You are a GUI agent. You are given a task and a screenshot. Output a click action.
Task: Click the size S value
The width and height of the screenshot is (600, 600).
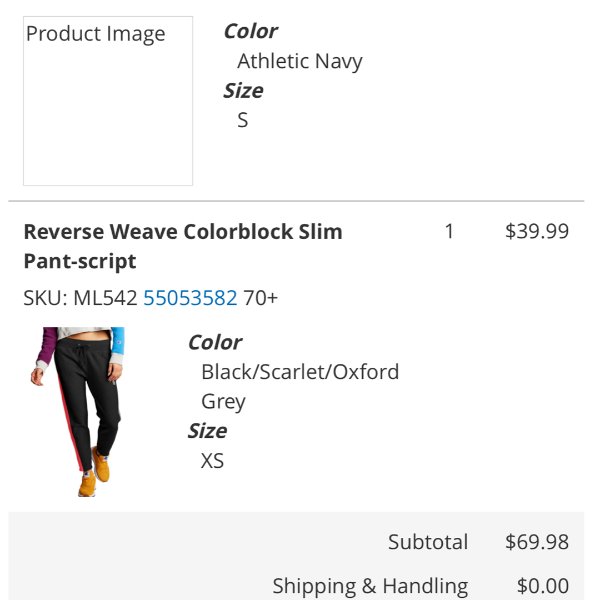[x=243, y=120]
